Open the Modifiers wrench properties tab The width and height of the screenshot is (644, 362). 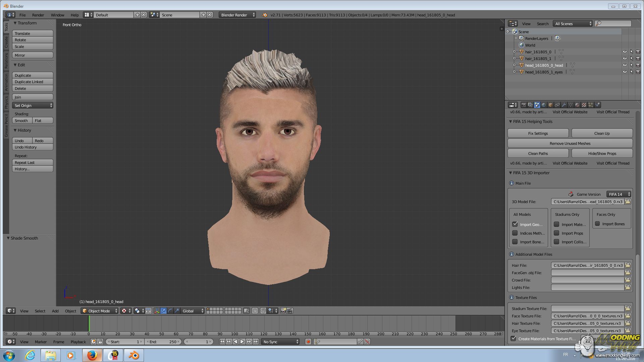(564, 105)
